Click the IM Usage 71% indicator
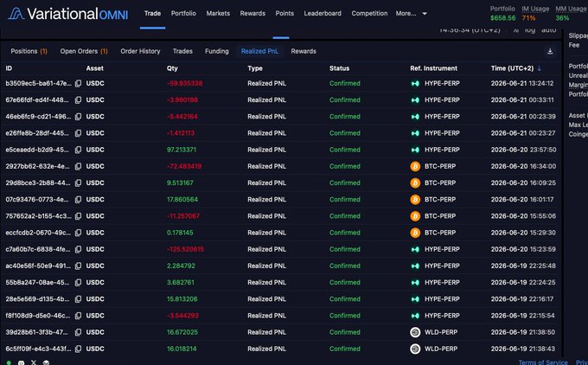This screenshot has height=365, width=588. tap(528, 17)
